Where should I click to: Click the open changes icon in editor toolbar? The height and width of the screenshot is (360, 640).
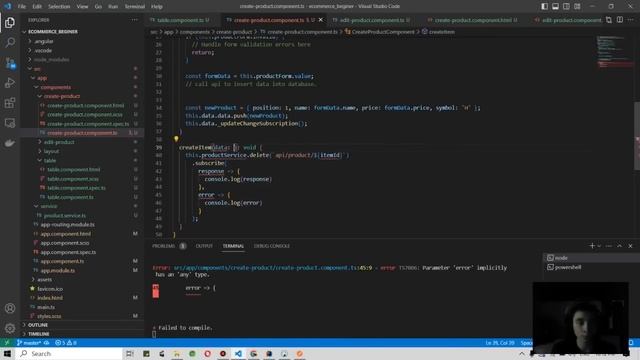(x=609, y=20)
